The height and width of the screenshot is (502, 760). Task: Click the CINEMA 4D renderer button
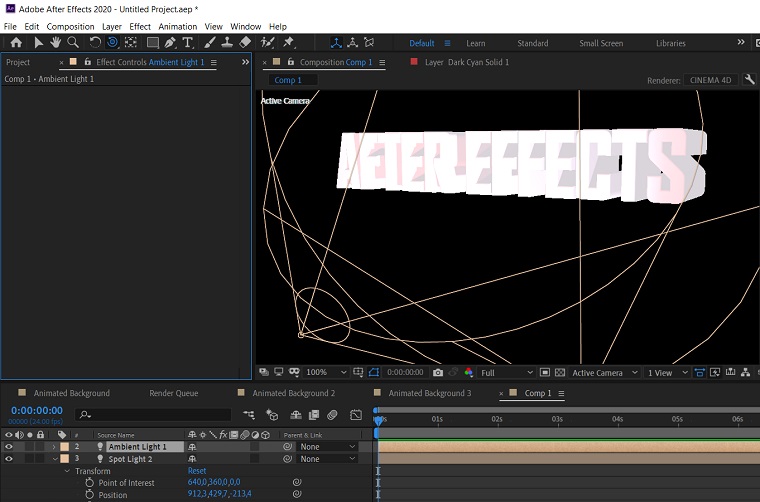[x=710, y=80]
